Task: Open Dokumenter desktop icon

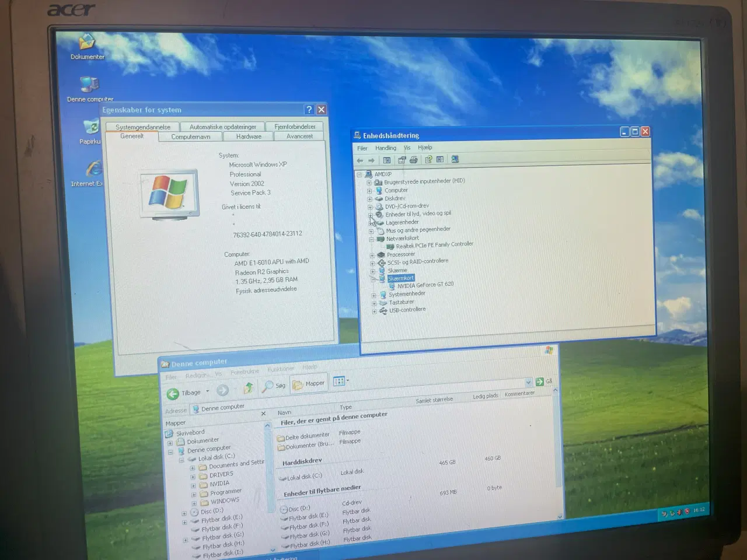Action: click(87, 47)
